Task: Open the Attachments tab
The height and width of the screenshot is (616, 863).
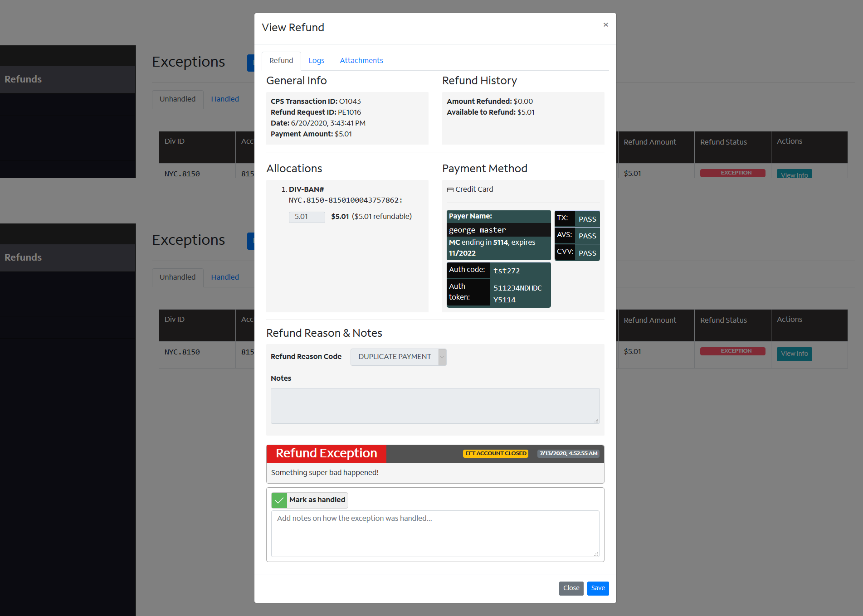Action: point(361,61)
